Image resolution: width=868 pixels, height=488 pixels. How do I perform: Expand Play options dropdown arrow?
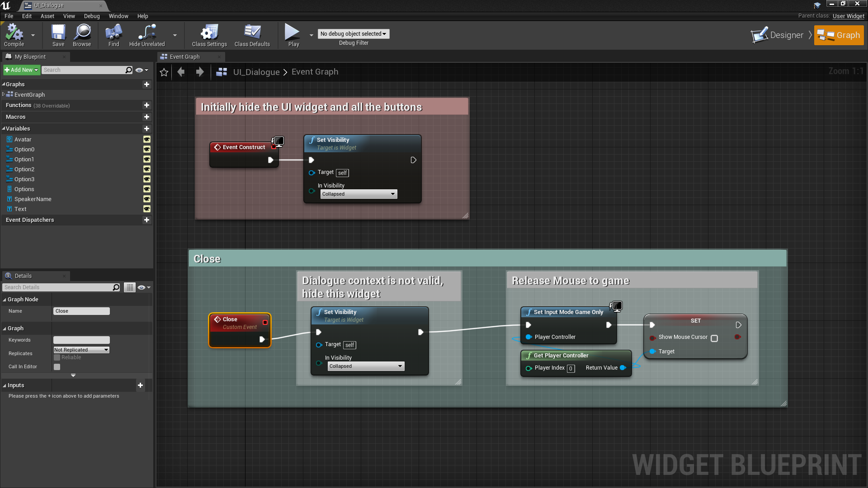(311, 35)
